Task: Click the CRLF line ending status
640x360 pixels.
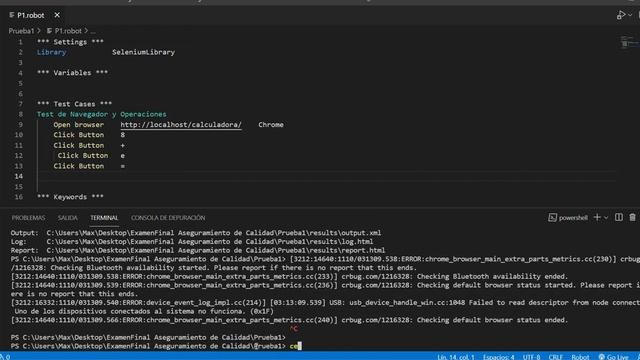Action: coord(556,357)
